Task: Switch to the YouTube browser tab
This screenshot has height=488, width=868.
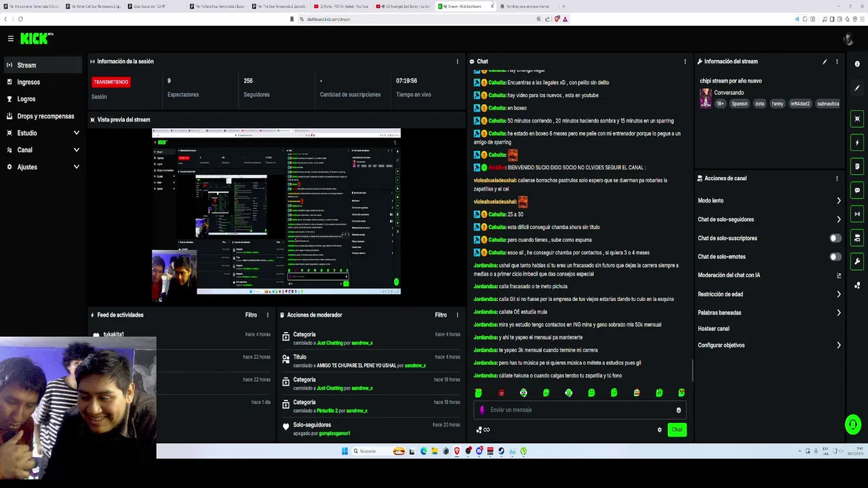Action: pyautogui.click(x=342, y=6)
